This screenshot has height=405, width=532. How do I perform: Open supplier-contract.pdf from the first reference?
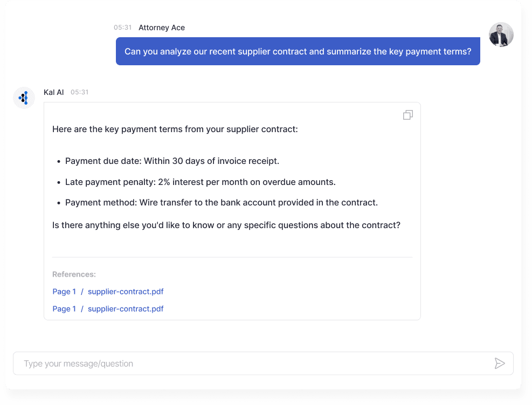pyautogui.click(x=126, y=292)
